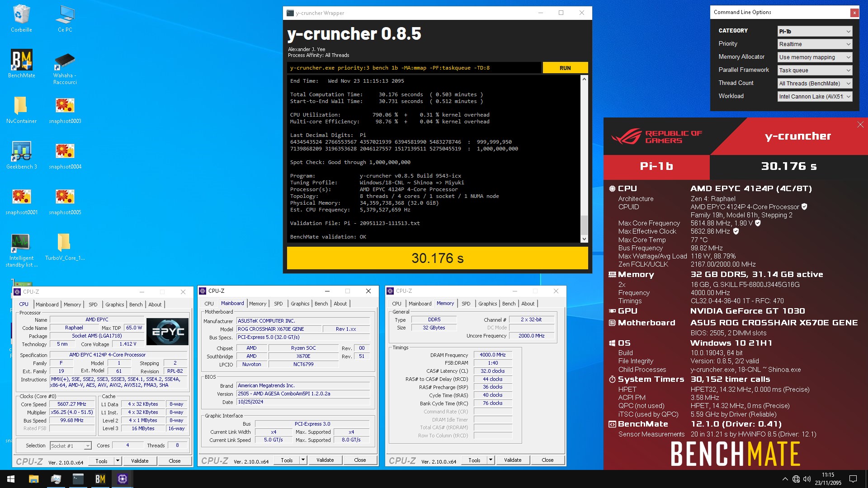868x488 pixels.
Task: Open Wahaha - Raccourci shortcut icon
Action: [x=65, y=68]
